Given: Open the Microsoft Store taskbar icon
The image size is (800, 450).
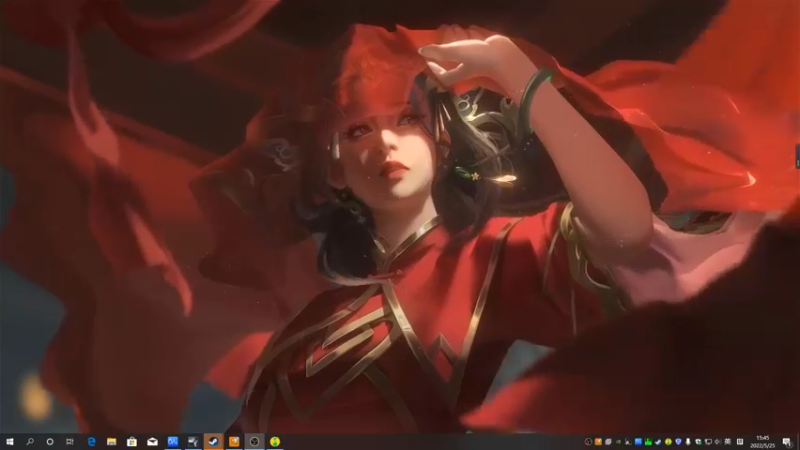Looking at the screenshot, I should [x=132, y=442].
